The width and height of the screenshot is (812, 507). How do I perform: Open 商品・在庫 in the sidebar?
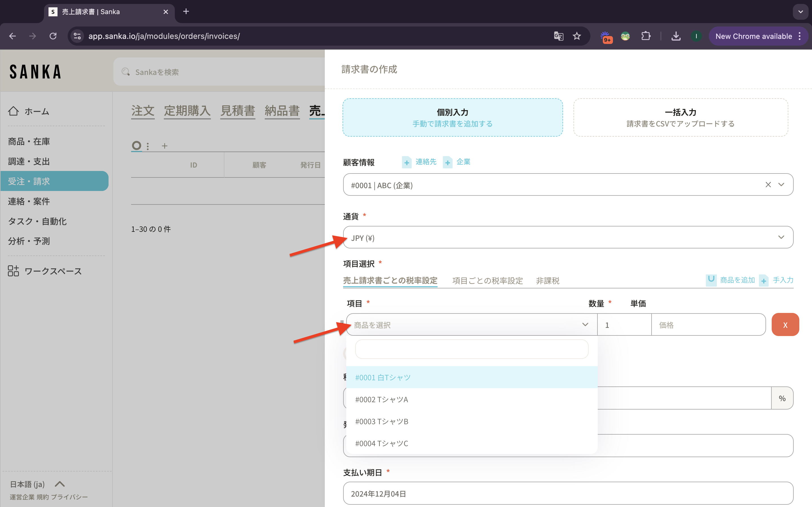pyautogui.click(x=29, y=141)
